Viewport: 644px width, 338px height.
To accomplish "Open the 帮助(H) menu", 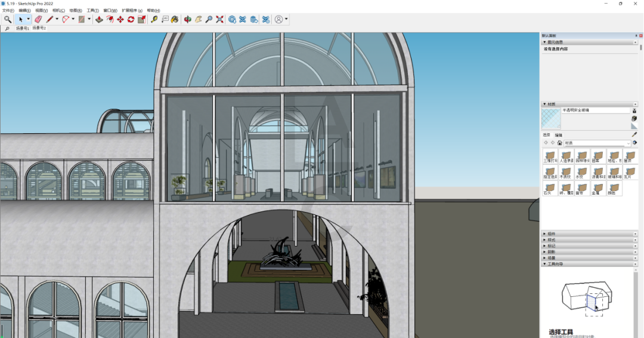I will pos(154,11).
